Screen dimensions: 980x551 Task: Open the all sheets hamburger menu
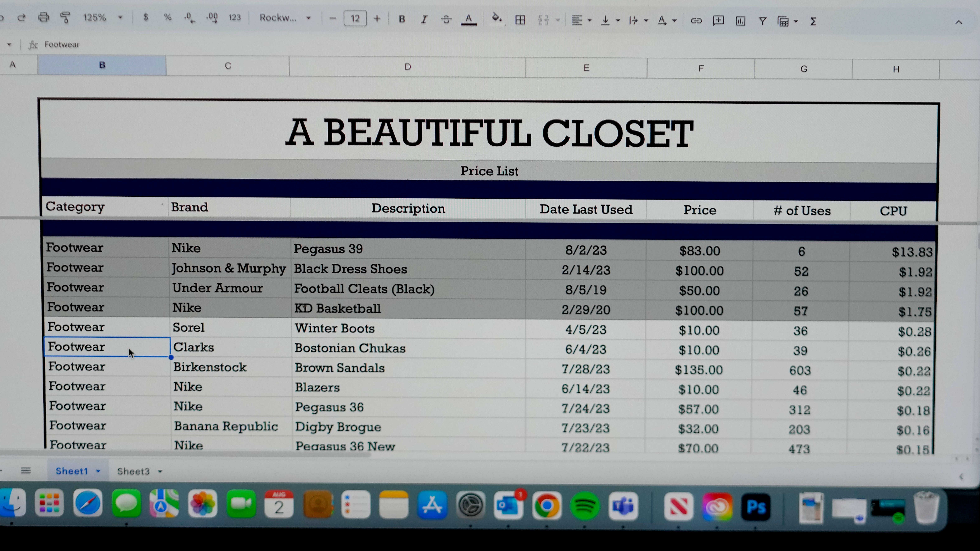26,470
